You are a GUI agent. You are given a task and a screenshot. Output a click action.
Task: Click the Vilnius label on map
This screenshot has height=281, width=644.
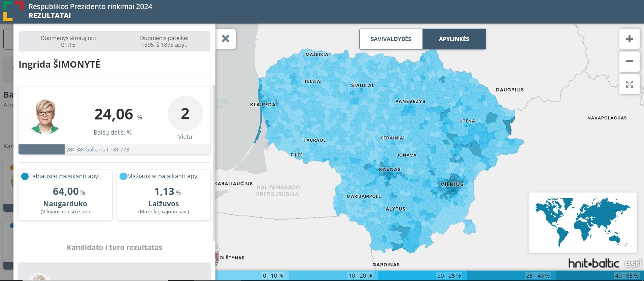coord(452,184)
